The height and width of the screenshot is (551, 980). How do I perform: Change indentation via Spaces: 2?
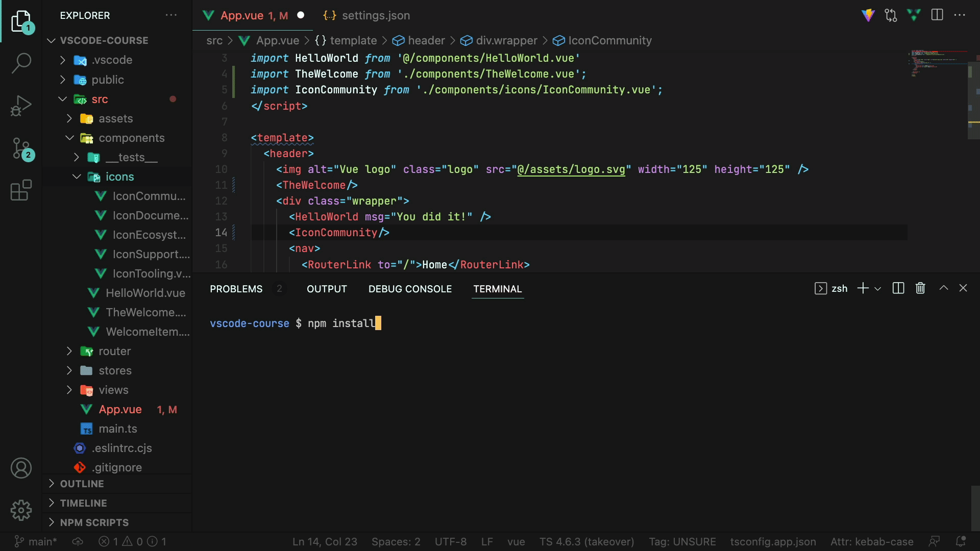396,541
